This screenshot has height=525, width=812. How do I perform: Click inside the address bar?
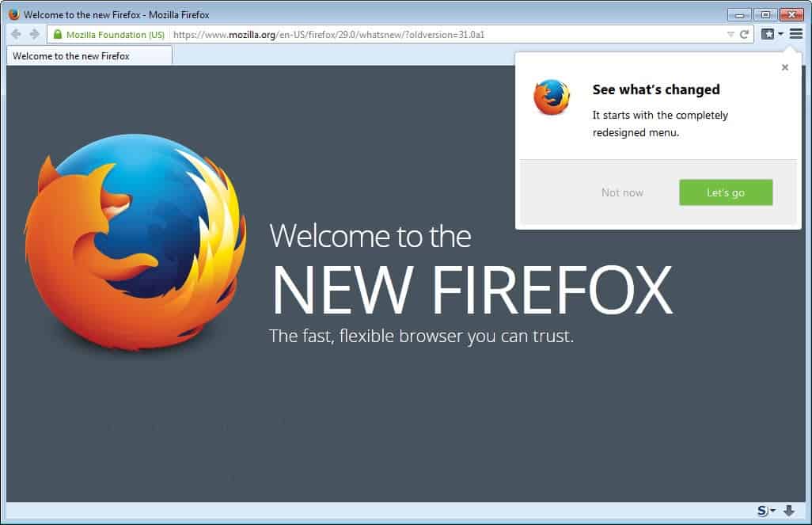tap(396, 34)
